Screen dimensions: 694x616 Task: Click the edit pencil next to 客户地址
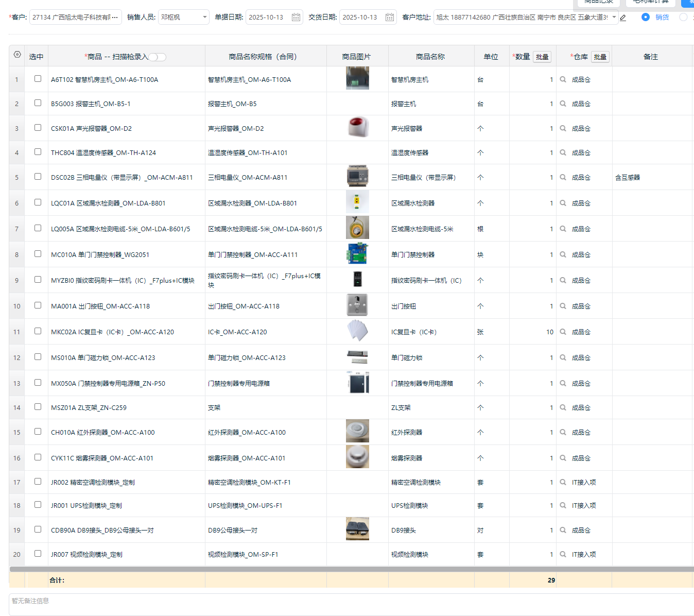623,18
